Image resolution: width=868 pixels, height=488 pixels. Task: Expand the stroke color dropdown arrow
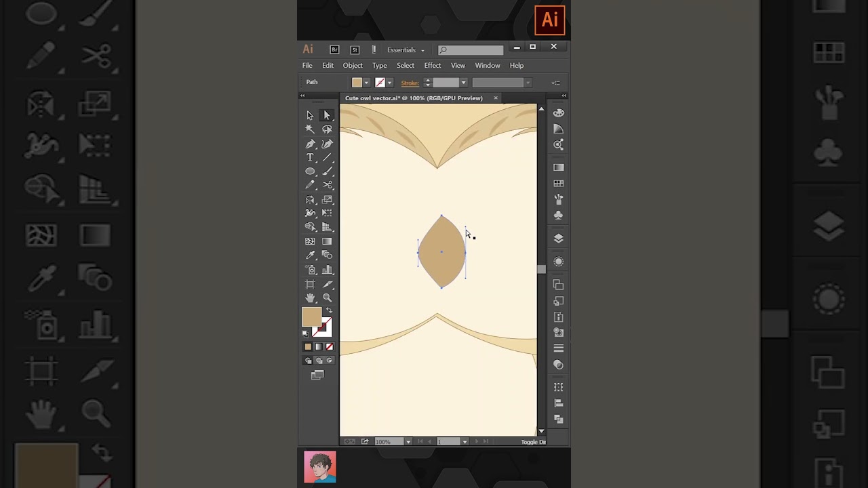pos(389,83)
